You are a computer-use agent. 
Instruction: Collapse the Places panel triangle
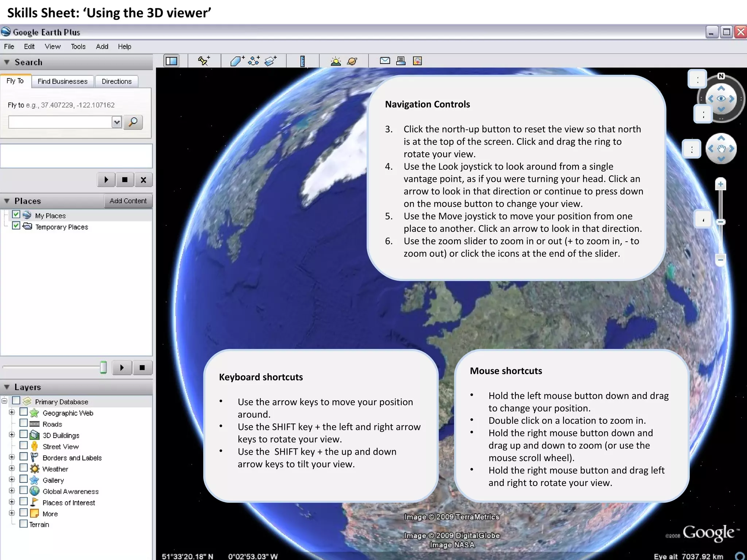click(x=7, y=201)
